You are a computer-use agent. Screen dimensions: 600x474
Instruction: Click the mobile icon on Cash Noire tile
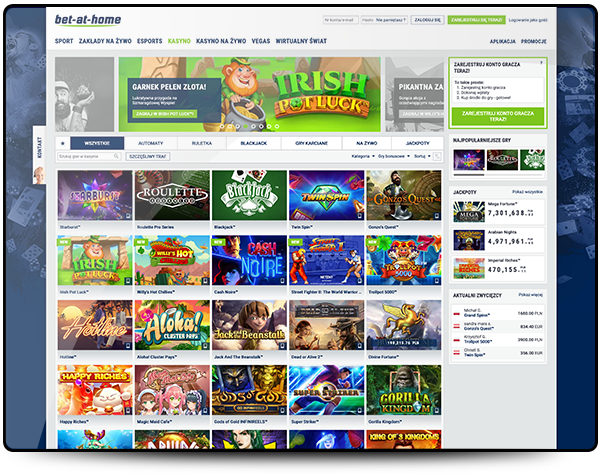point(282,281)
